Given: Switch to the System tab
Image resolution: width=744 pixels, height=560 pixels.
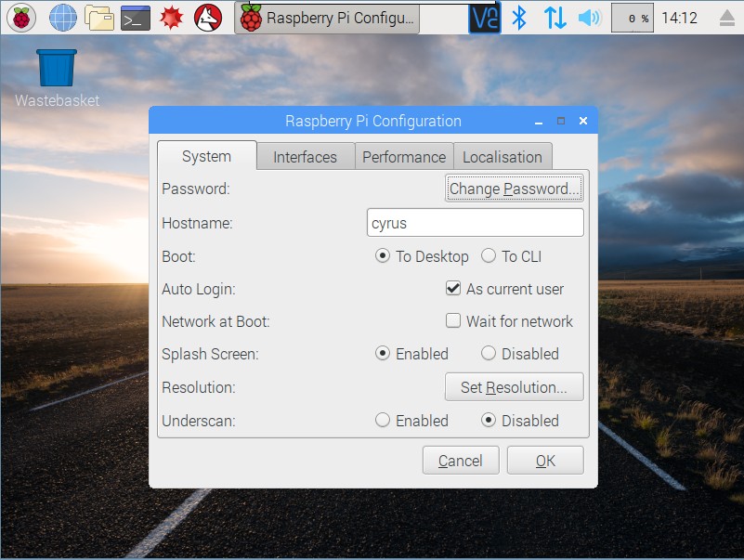Looking at the screenshot, I should 207,156.
